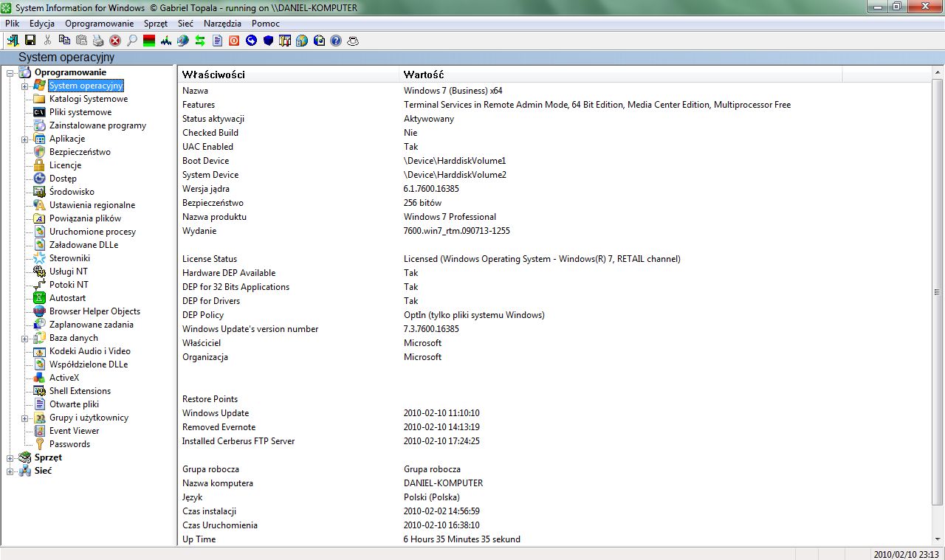Select the Licencje padlock icon

tap(39, 165)
